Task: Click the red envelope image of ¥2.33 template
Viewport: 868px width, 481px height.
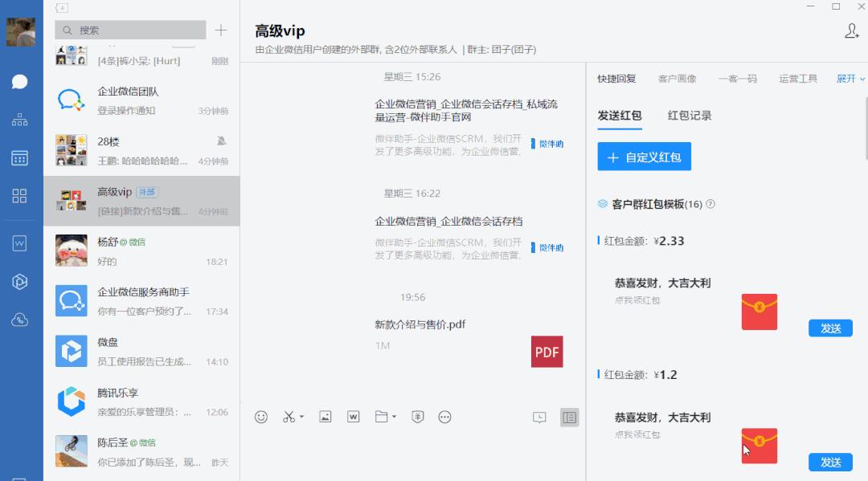Action: click(759, 312)
